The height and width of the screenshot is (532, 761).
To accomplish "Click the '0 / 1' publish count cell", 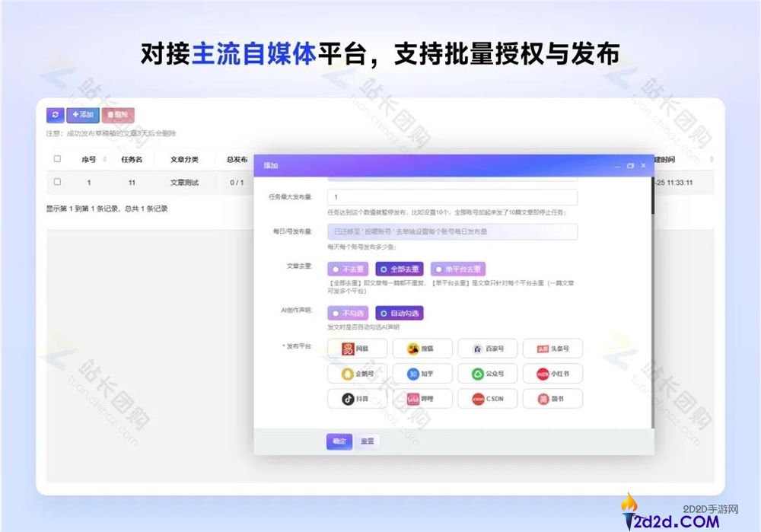I will (x=237, y=183).
